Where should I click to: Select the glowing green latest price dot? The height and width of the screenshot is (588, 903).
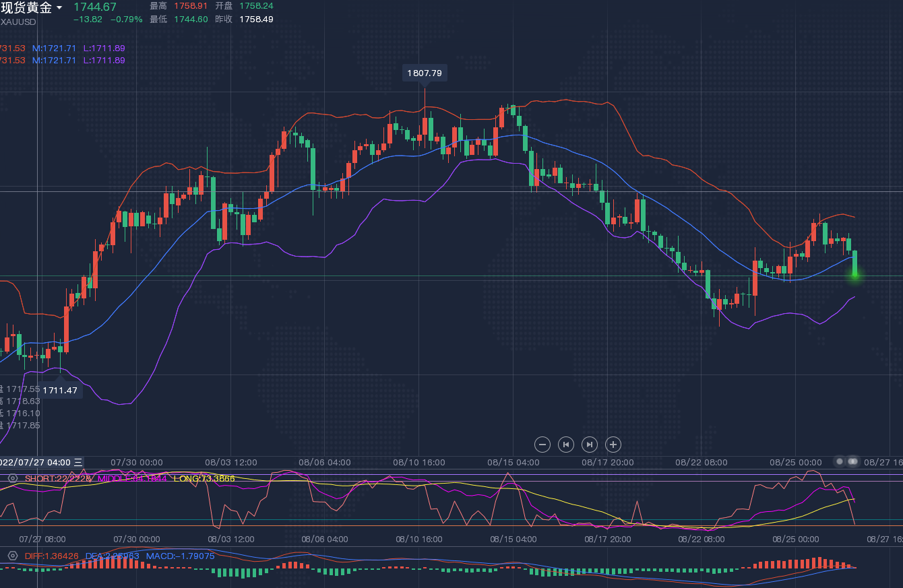coord(855,274)
